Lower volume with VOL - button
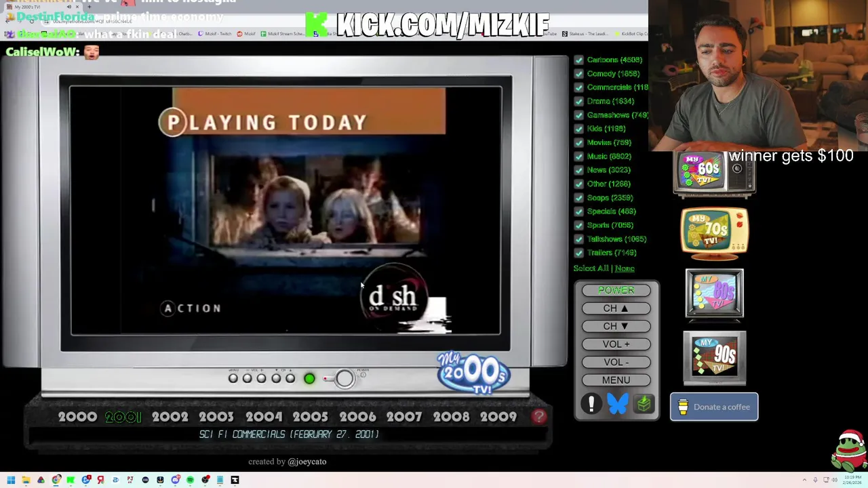 (x=616, y=362)
